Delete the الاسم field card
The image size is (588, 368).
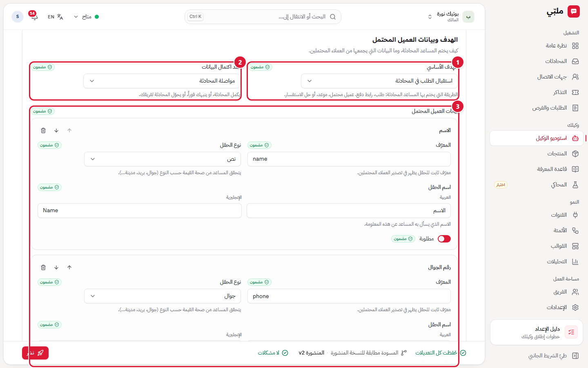click(x=43, y=130)
